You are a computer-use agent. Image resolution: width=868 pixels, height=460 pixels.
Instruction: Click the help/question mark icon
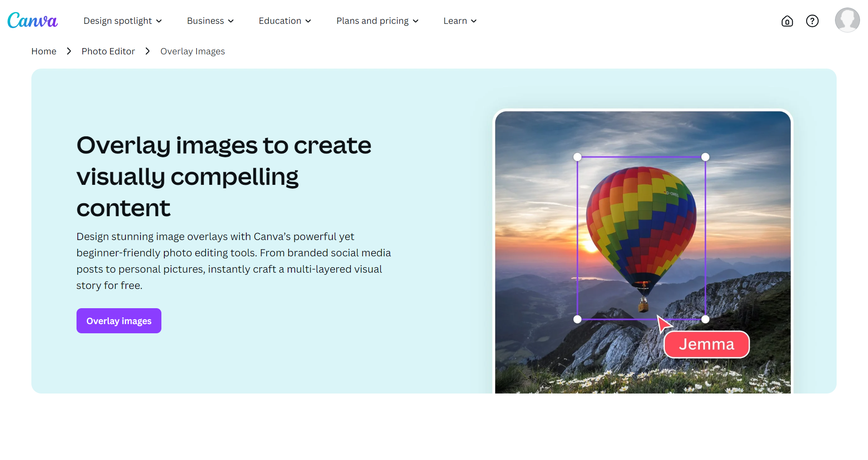coord(813,20)
